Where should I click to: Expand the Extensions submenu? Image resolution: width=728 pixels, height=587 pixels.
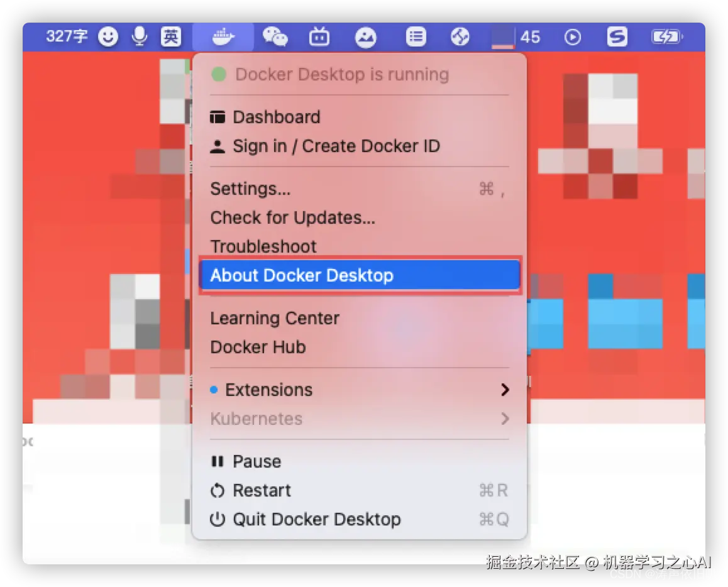(x=360, y=390)
